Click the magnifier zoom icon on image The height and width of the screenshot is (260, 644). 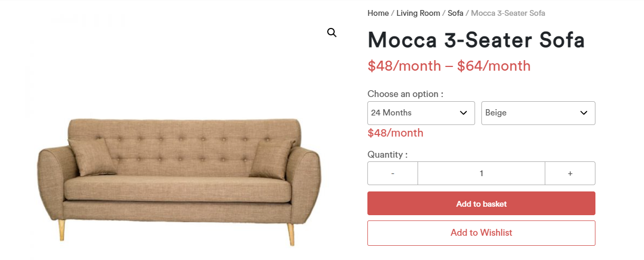coord(332,33)
